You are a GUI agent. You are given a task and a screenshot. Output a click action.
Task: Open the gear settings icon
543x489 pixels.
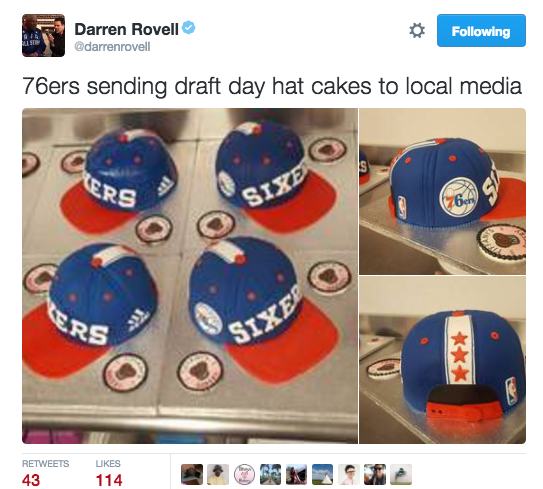pyautogui.click(x=417, y=30)
